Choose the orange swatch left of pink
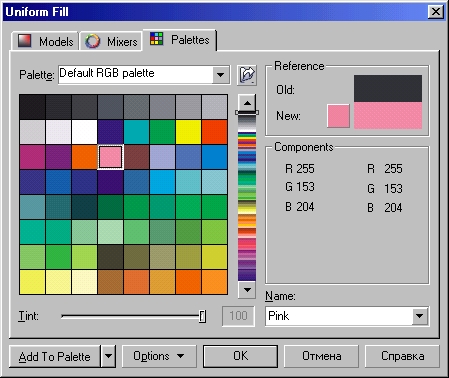 [x=84, y=157]
